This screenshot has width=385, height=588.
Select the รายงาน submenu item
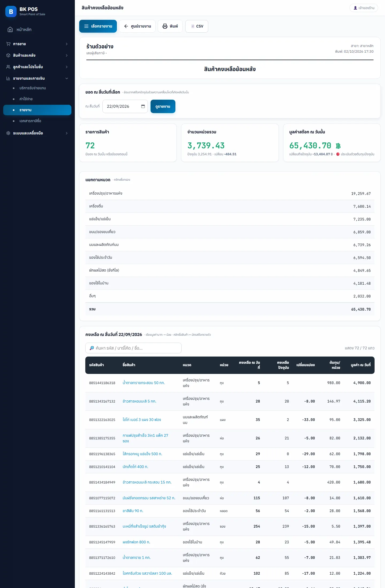pos(37,110)
